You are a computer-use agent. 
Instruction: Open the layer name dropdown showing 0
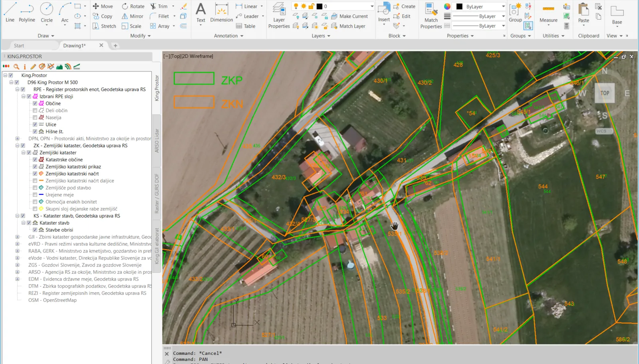tap(372, 6)
